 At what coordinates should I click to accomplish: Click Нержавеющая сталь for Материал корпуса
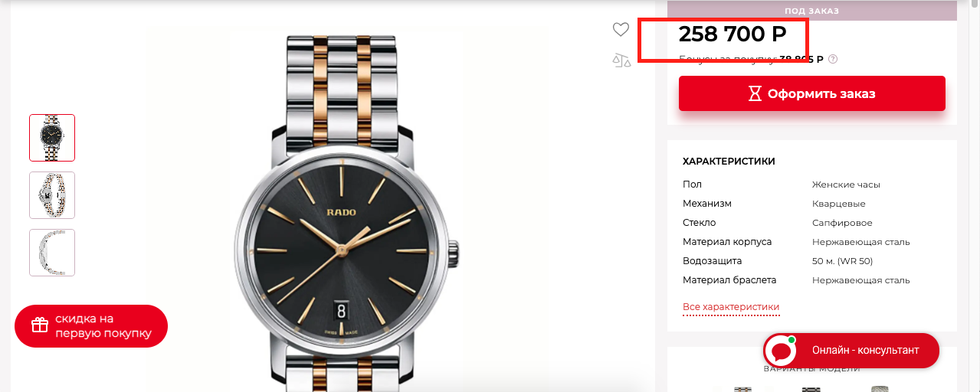tap(860, 242)
